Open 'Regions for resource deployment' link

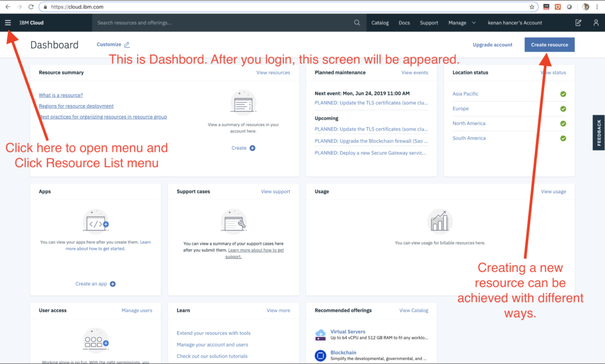click(76, 106)
